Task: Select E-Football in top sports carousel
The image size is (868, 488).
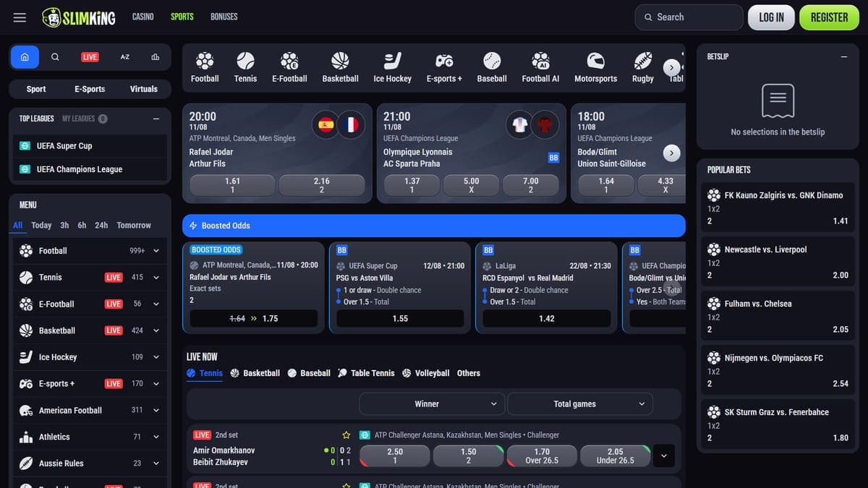Action: 289,67
